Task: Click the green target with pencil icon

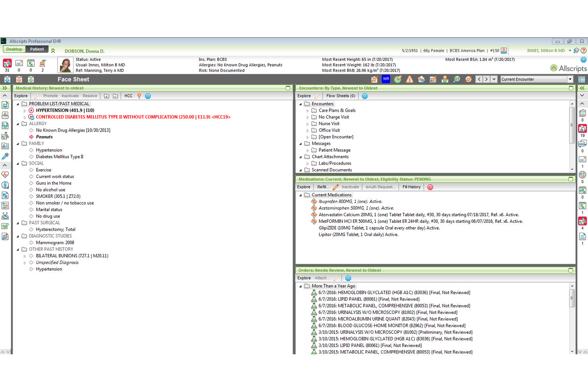Action: pos(398,79)
